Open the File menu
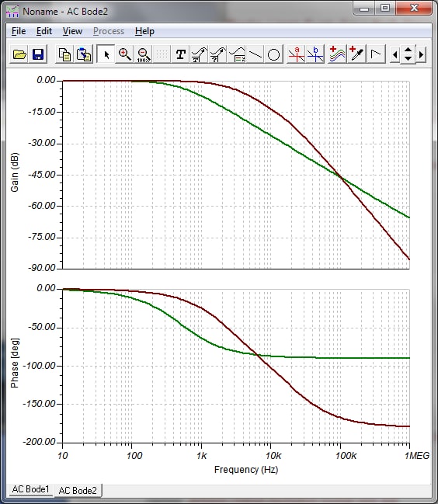The width and height of the screenshot is (438, 504). pyautogui.click(x=19, y=31)
